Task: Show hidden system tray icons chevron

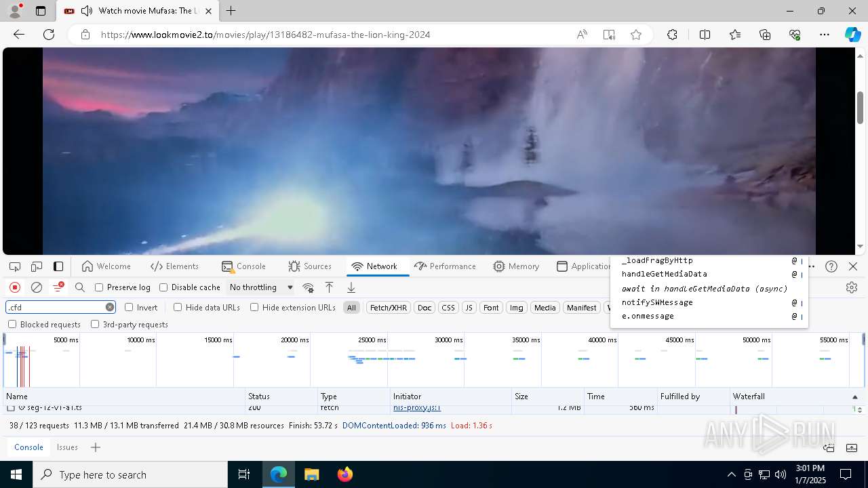Action: click(731, 474)
